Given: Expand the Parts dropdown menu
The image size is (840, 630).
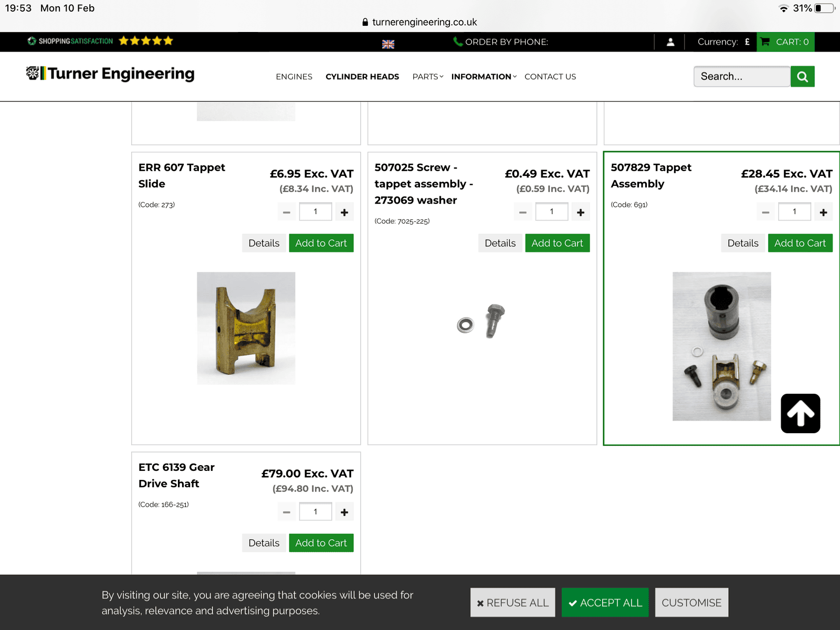Looking at the screenshot, I should pos(428,77).
